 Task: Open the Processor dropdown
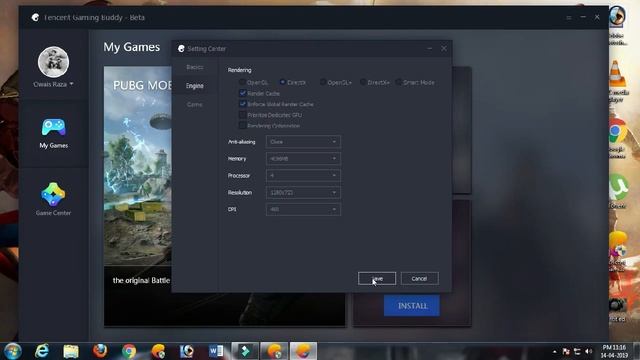303,176
